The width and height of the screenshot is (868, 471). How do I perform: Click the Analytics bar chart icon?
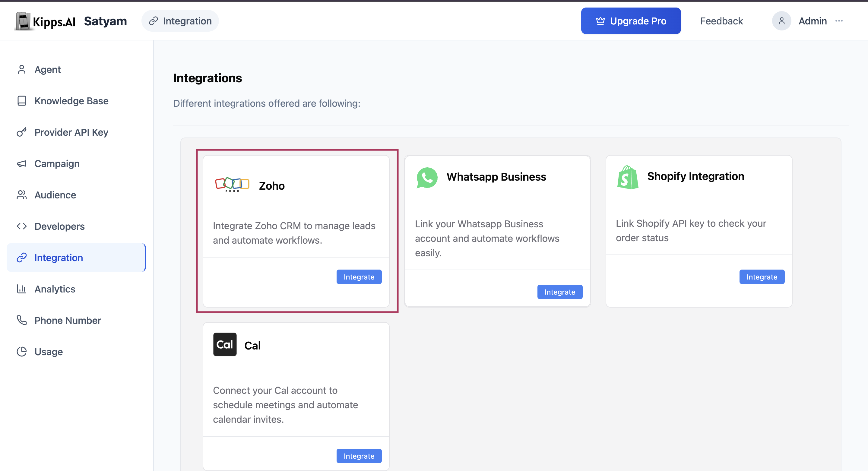click(22, 289)
